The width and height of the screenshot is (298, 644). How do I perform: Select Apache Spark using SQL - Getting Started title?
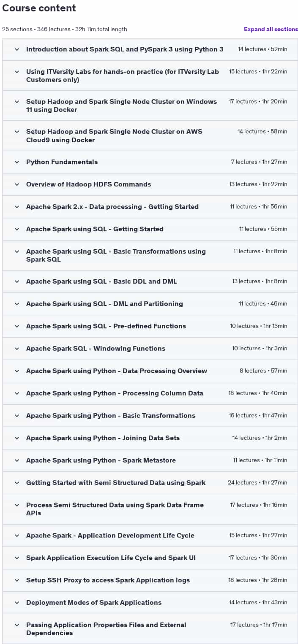[95, 229]
